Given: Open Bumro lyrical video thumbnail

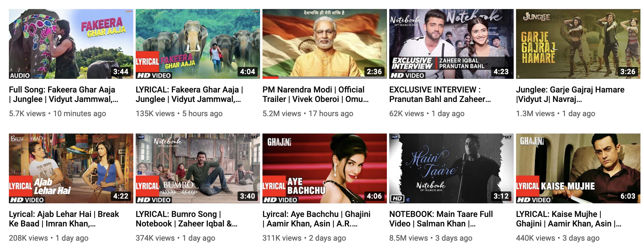Looking at the screenshot, I should click(x=198, y=168).
